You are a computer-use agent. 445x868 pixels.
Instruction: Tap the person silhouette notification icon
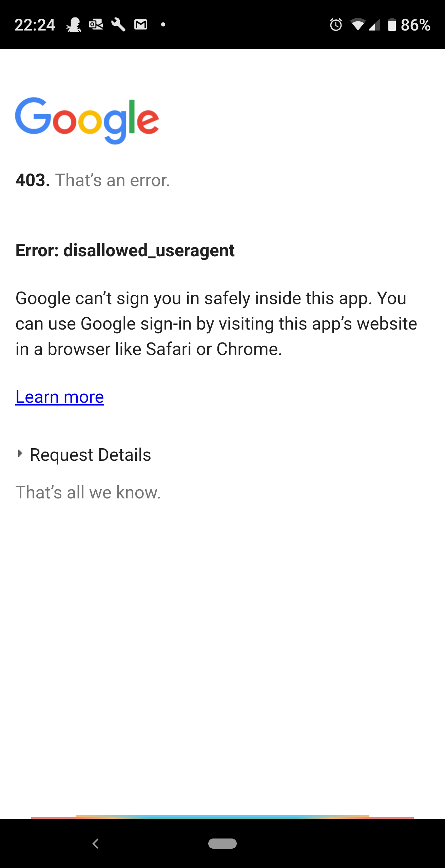pos(74,25)
